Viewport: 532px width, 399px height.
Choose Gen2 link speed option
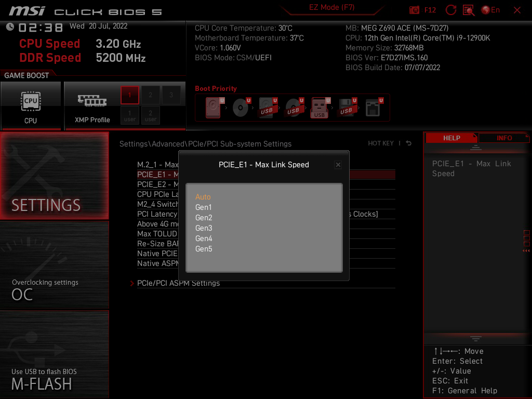point(204,218)
